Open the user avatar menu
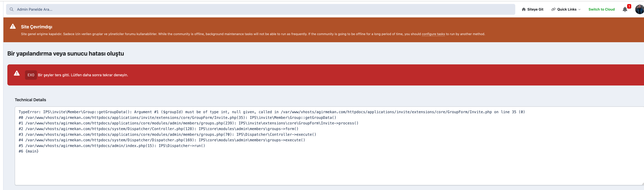This screenshot has height=190, width=644. pyautogui.click(x=640, y=9)
